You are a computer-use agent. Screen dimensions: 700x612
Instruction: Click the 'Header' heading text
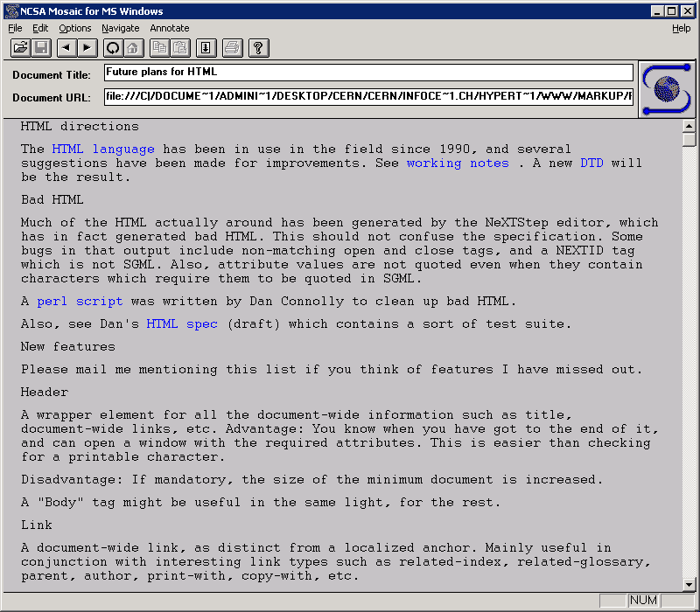point(45,392)
